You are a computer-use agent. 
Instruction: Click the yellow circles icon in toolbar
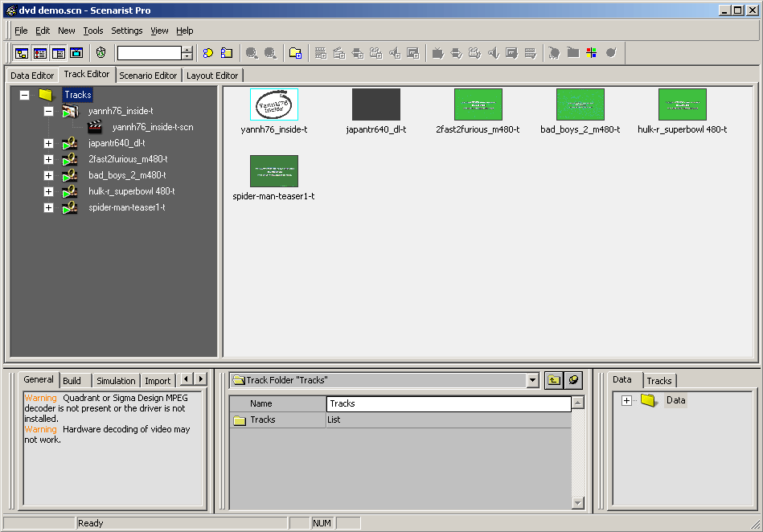pos(208,53)
